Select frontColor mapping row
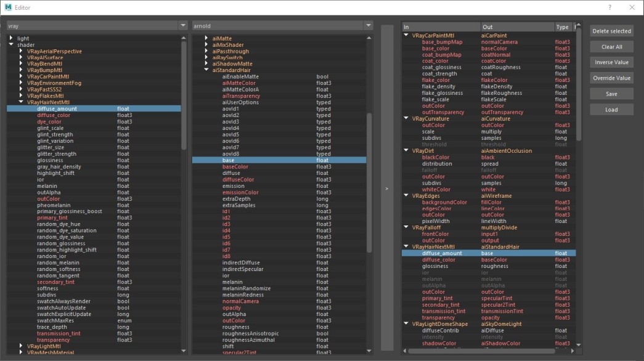Screen dimensions: 644x361 [x=489, y=233]
